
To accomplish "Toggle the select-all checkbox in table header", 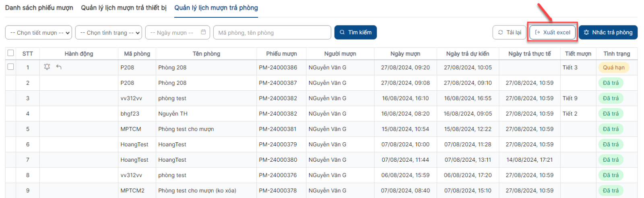I will pyautogui.click(x=11, y=53).
